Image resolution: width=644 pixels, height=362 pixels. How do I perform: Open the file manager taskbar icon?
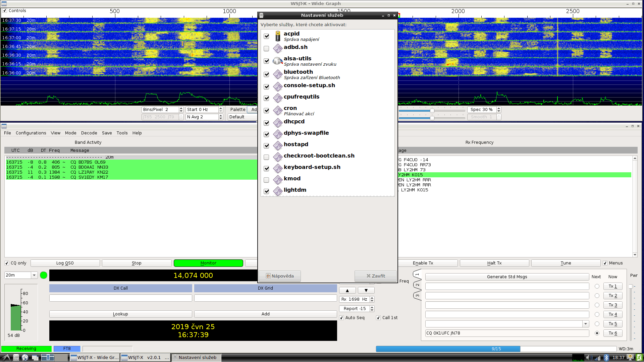coord(16,358)
